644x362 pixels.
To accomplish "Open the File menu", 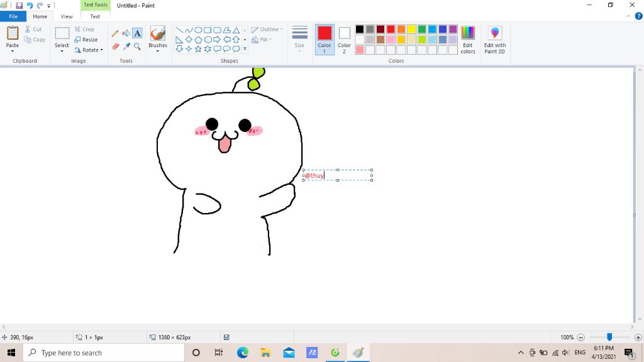I will pyautogui.click(x=13, y=16).
